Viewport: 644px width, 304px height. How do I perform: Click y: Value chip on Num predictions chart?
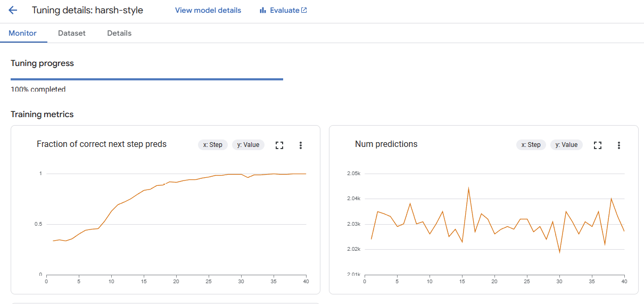coord(566,145)
